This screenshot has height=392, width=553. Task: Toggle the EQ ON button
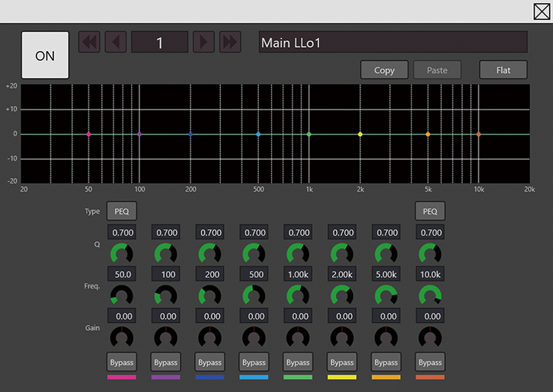45,56
